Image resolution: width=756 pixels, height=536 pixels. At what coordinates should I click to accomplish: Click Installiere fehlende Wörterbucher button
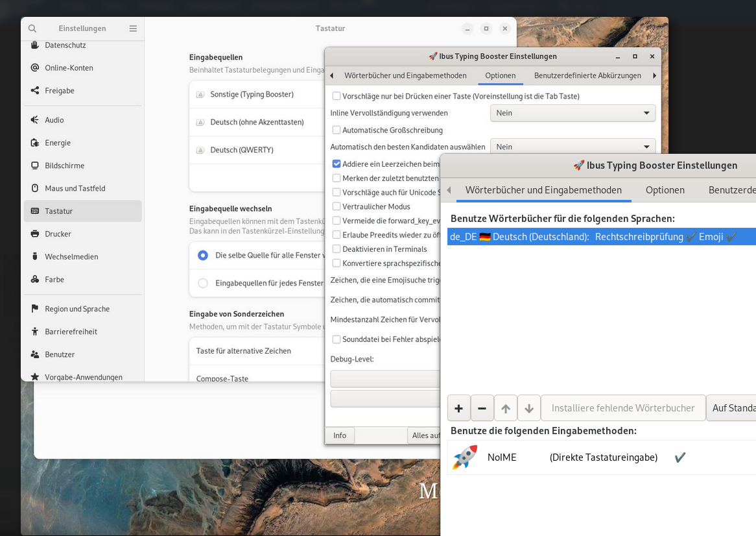click(623, 408)
